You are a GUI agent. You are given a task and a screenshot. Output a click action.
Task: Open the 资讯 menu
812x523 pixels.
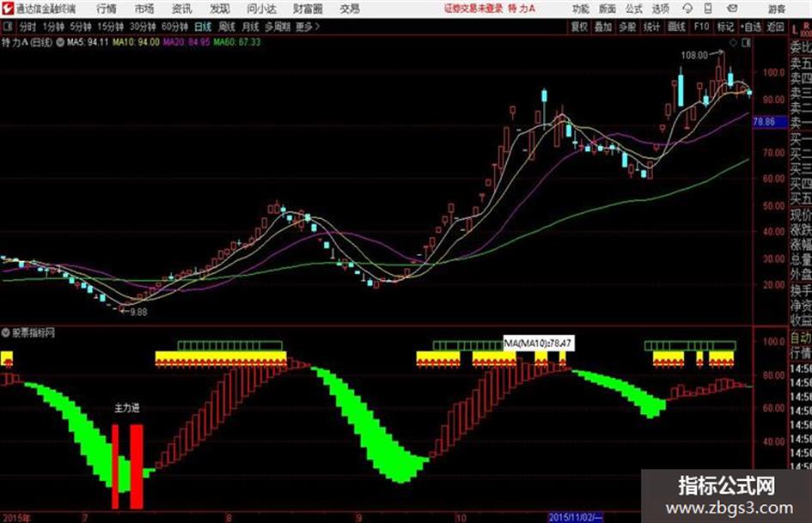[x=182, y=9]
